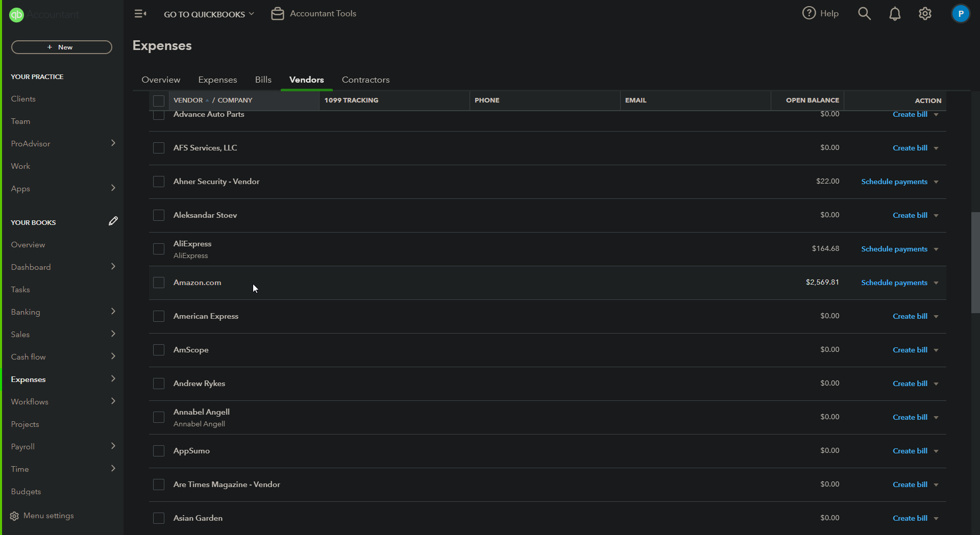
Task: Switch to the Expenses tab
Action: [x=217, y=80]
